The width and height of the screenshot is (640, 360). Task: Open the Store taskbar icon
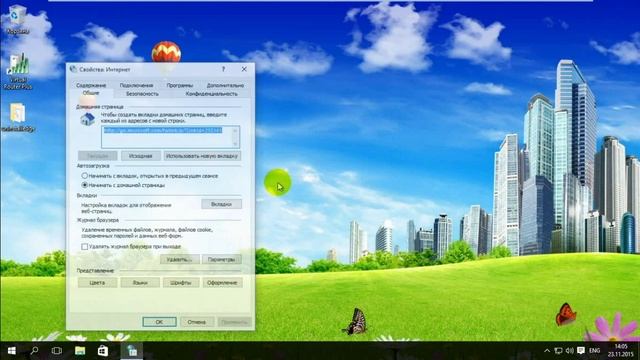click(x=102, y=351)
